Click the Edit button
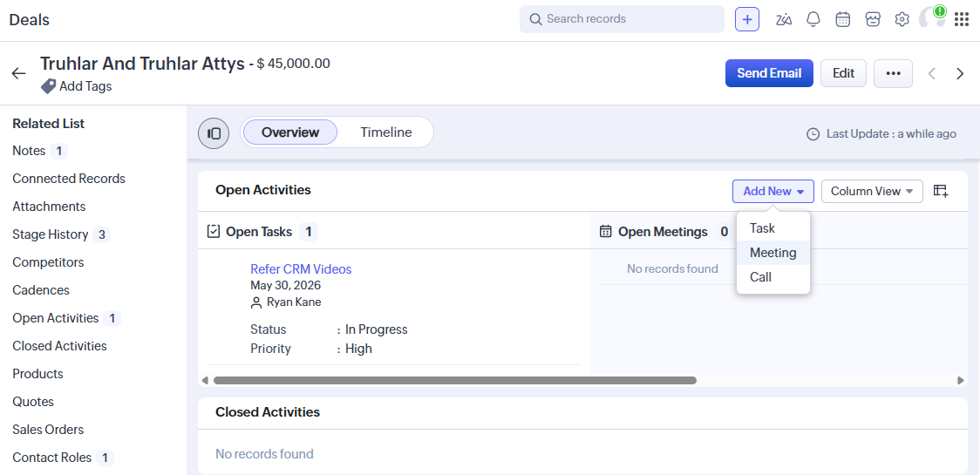980x475 pixels. point(843,73)
